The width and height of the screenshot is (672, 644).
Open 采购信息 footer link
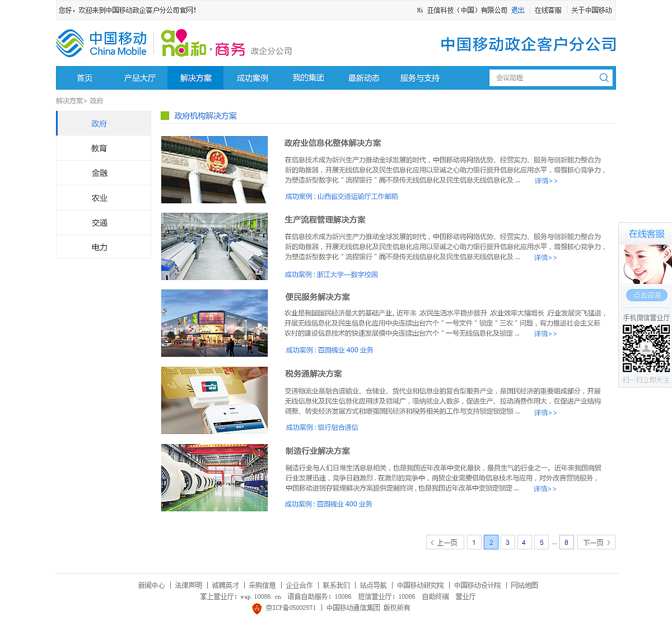[263, 585]
